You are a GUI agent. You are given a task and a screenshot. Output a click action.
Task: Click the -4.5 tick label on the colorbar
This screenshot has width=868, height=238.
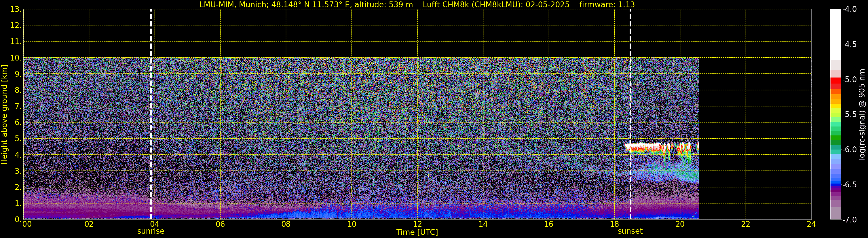coord(849,44)
